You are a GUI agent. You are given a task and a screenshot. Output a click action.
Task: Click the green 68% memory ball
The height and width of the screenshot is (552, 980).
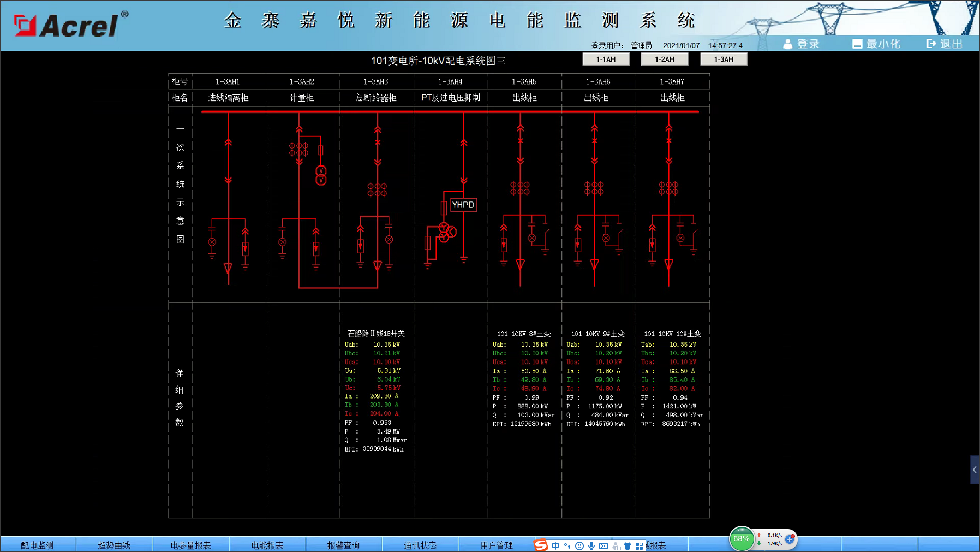click(741, 539)
